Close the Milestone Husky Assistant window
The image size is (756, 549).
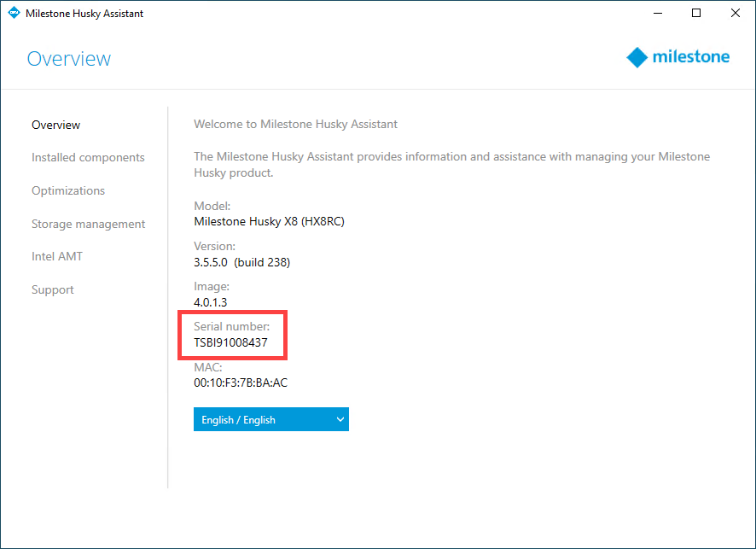pos(736,13)
